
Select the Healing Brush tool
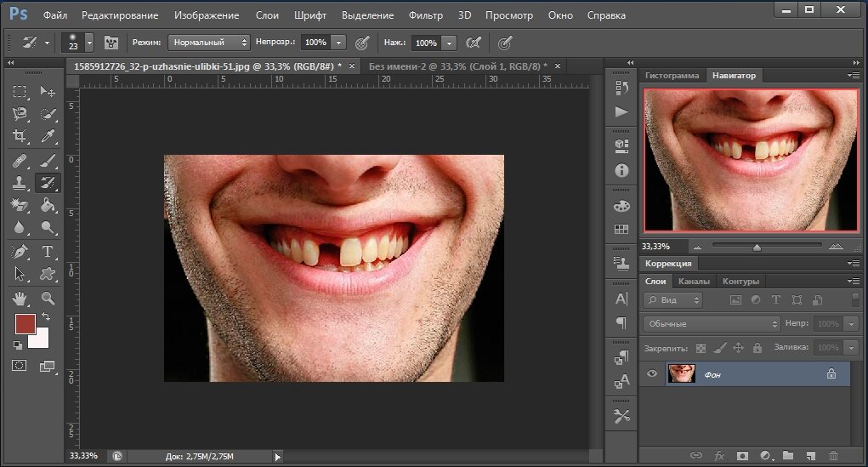[x=20, y=161]
